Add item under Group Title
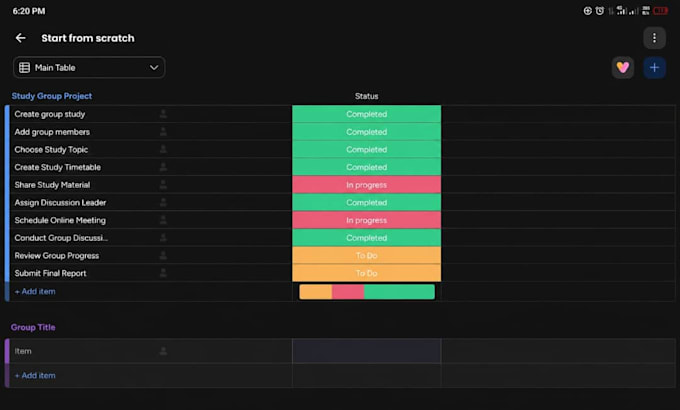Image resolution: width=680 pixels, height=410 pixels. 35,376
